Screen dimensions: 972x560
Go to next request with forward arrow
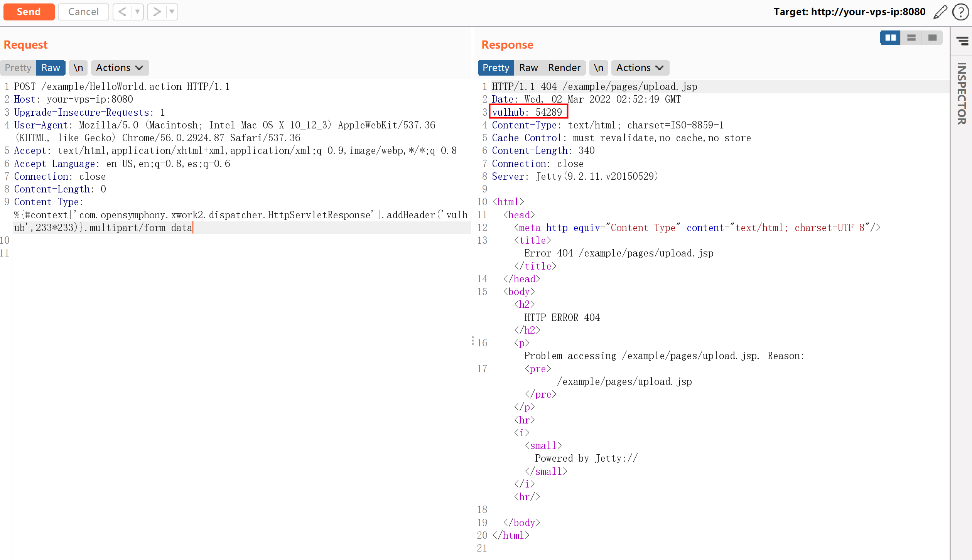157,12
